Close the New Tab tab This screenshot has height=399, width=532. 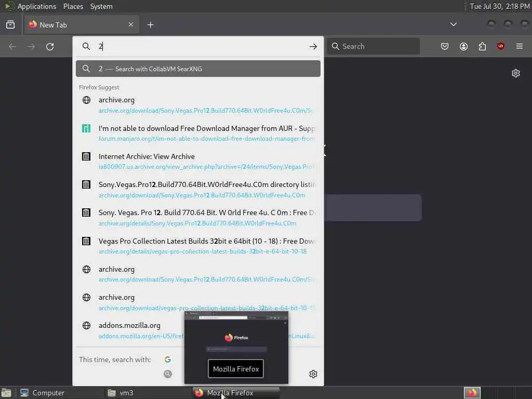click(130, 24)
